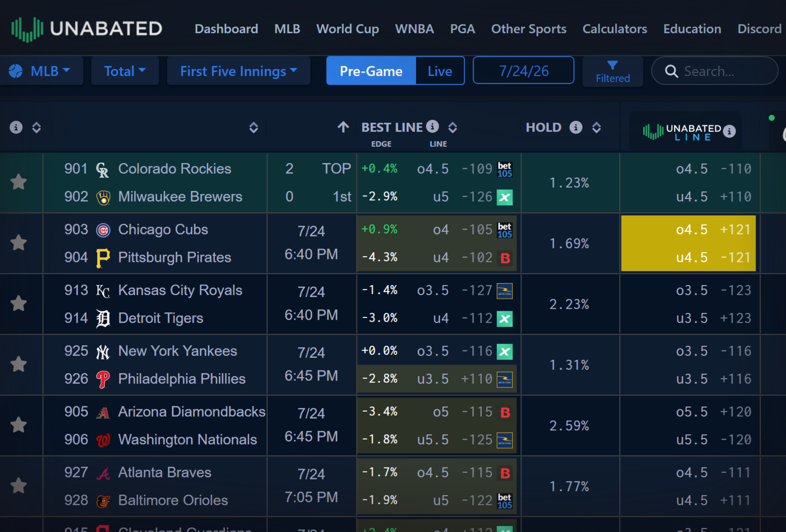
Task: Click the Colorado Rockies team logo
Action: click(103, 169)
